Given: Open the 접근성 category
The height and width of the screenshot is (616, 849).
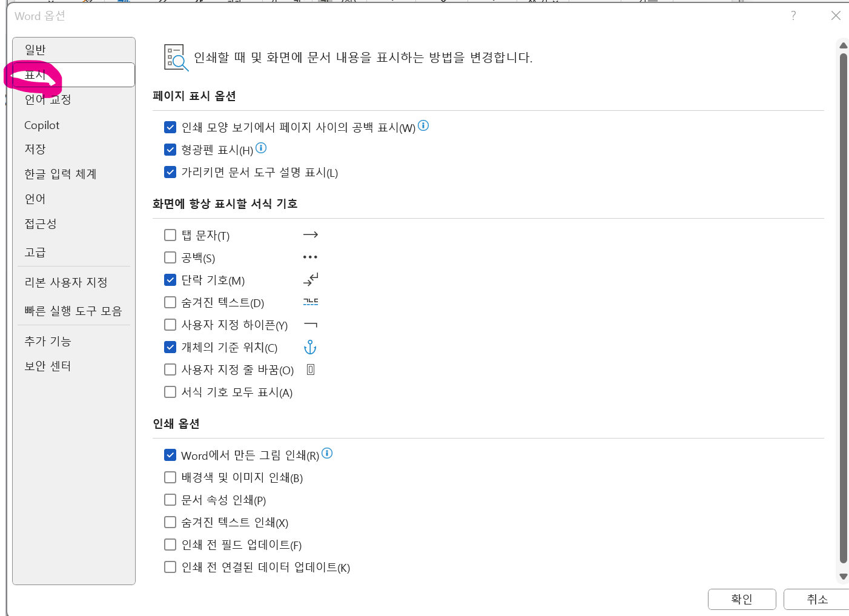Looking at the screenshot, I should [73, 224].
